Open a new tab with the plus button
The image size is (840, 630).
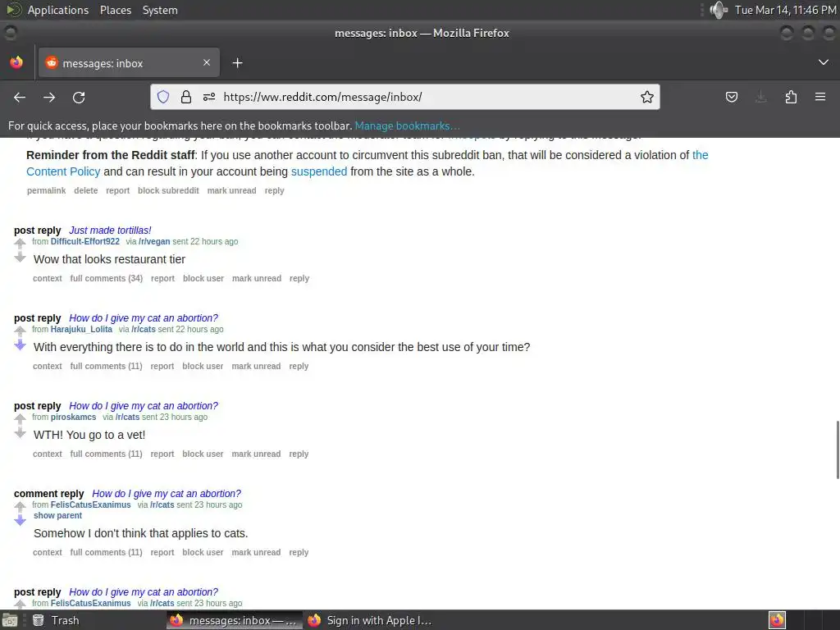(237, 63)
